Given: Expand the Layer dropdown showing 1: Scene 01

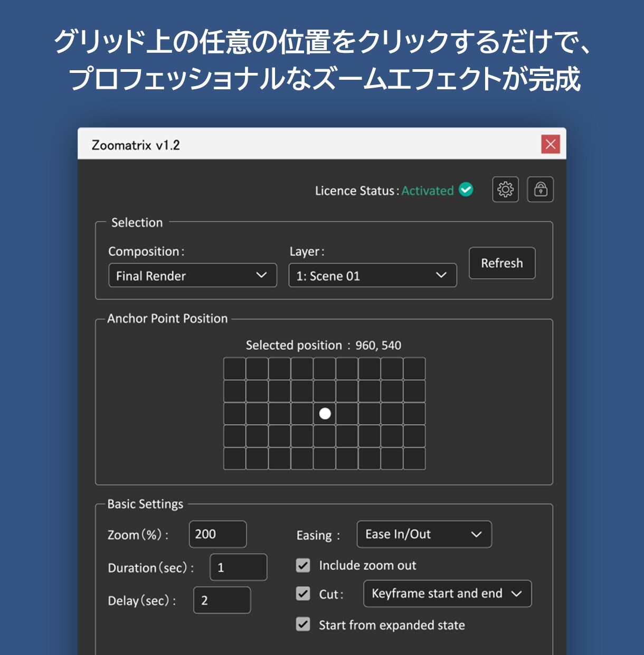Looking at the screenshot, I should (x=373, y=275).
